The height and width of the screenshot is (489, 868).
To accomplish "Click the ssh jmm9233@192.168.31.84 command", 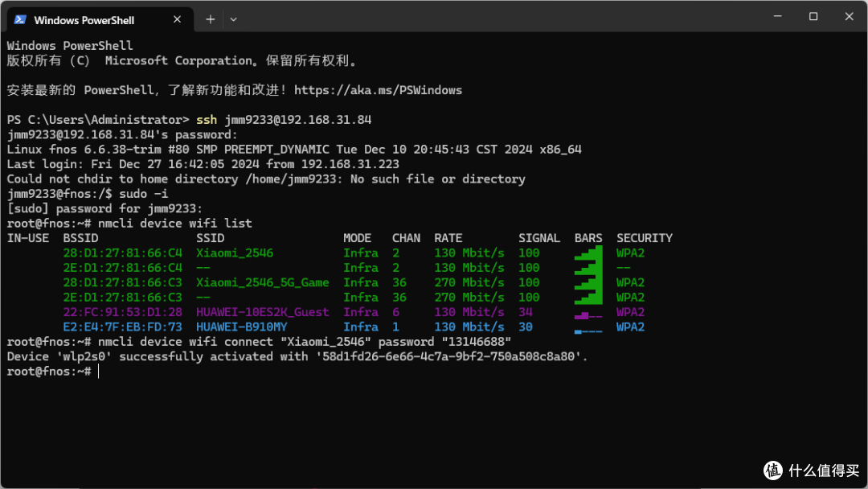I will (284, 120).
